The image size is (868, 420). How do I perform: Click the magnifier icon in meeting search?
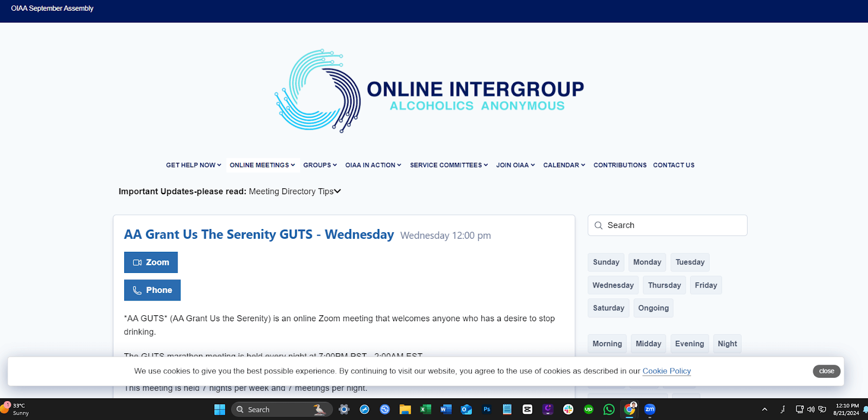click(x=598, y=225)
